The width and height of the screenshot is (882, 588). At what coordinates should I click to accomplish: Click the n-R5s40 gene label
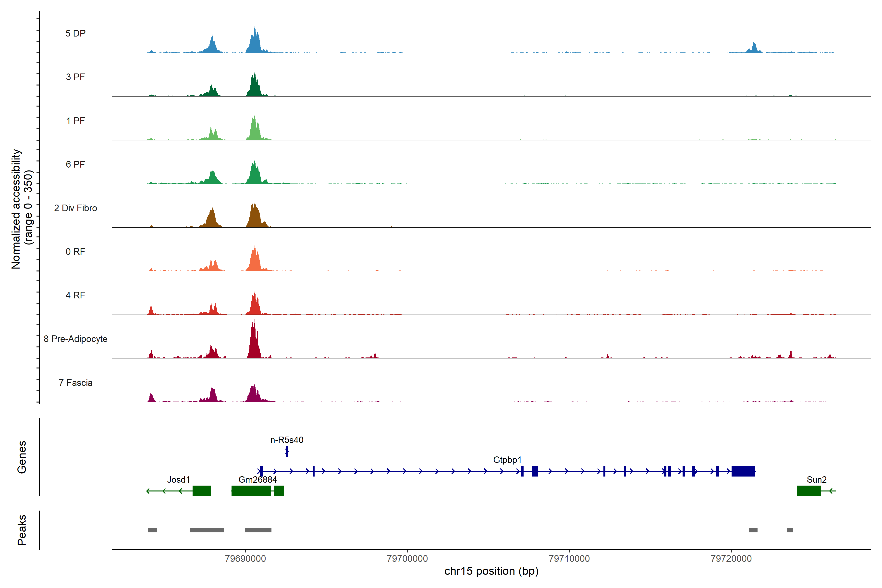287,440
